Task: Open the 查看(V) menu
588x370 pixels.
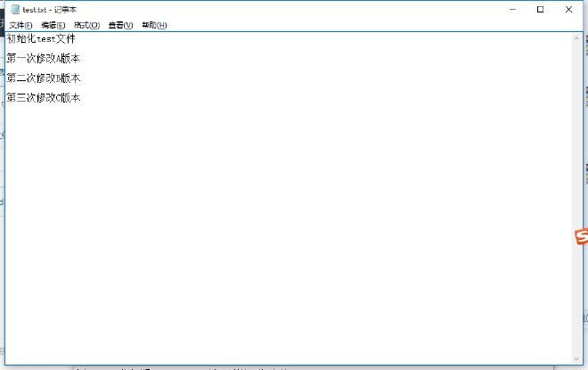Action: tap(120, 25)
